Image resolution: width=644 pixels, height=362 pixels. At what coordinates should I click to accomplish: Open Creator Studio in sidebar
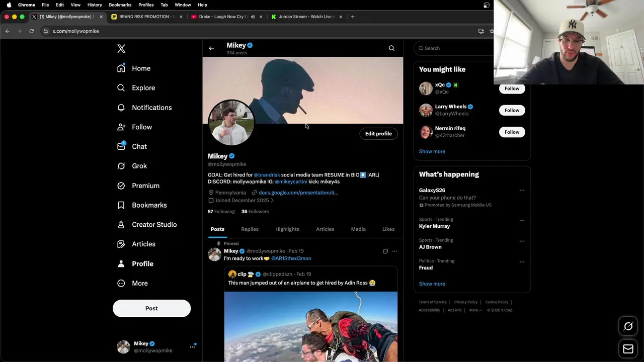click(147, 225)
